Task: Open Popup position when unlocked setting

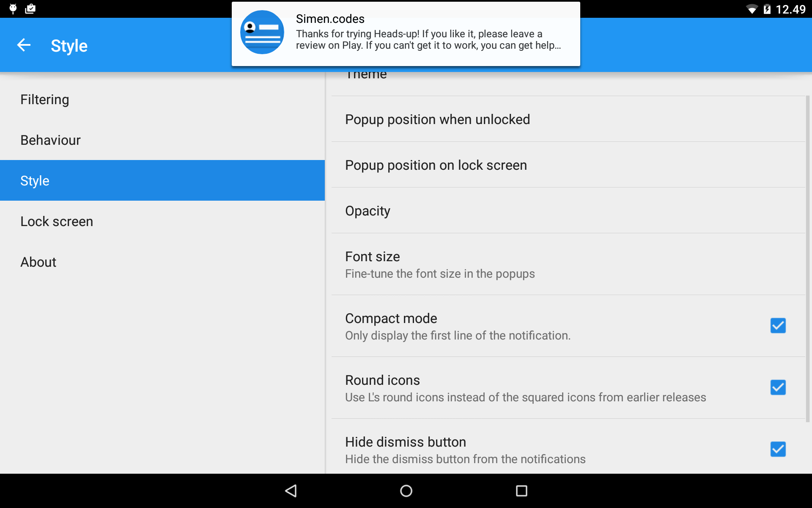Action: (568, 119)
